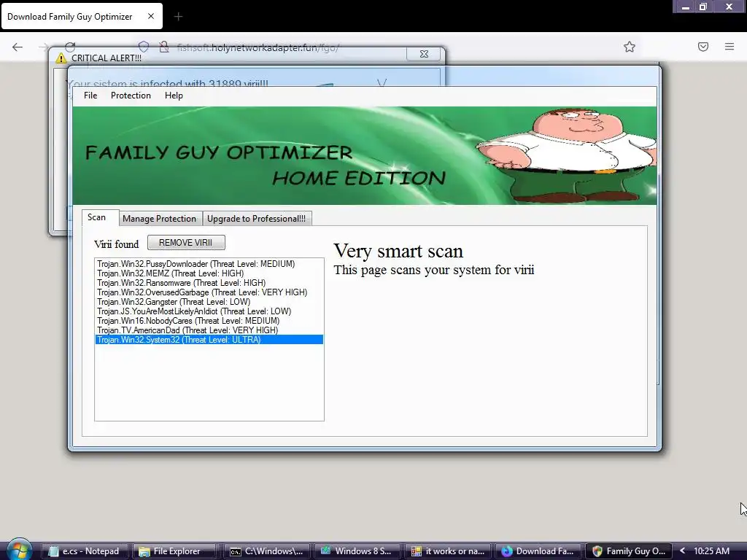Open the Protection menu
This screenshot has width=747, height=560.
pyautogui.click(x=131, y=96)
